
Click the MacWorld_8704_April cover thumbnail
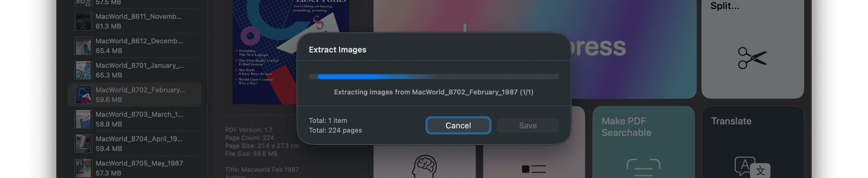[x=83, y=143]
